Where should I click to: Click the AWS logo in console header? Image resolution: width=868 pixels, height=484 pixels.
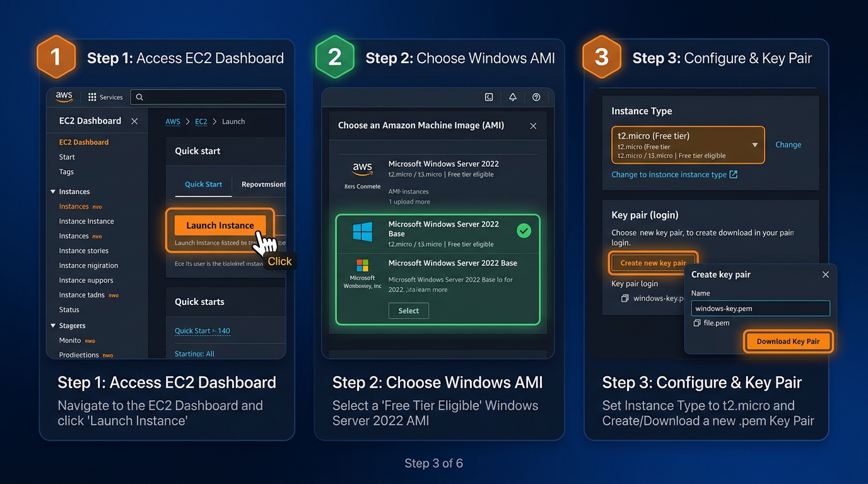64,96
